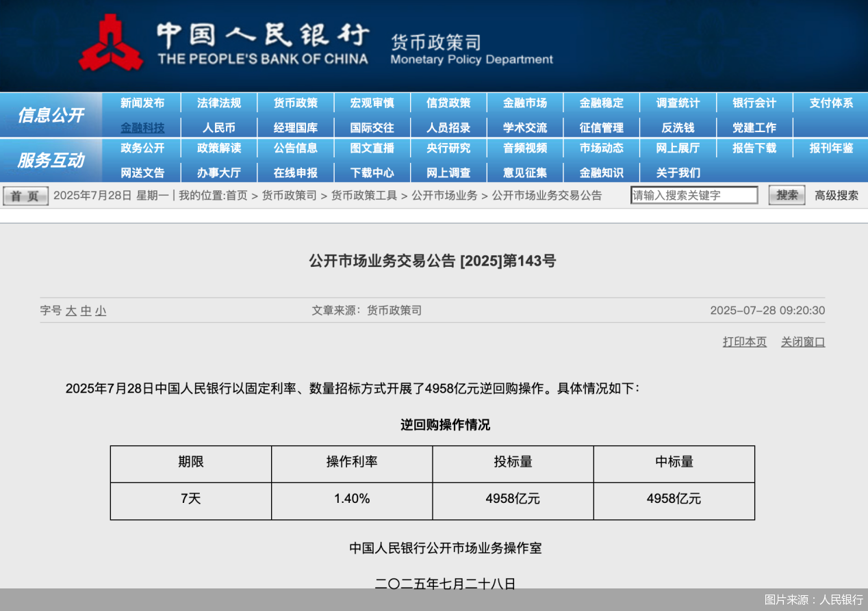The height and width of the screenshot is (611, 868).
Task: Click the 投标量 table header
Action: click(513, 464)
